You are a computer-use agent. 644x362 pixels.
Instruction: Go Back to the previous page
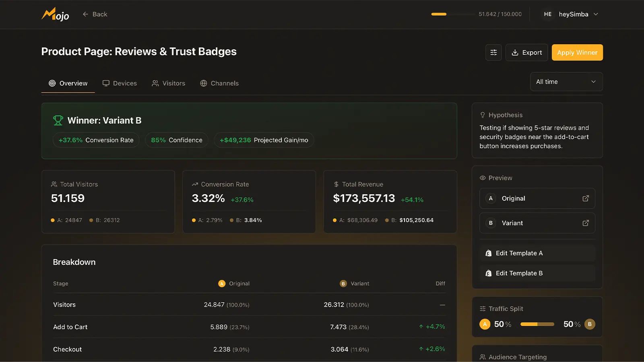[x=95, y=14]
